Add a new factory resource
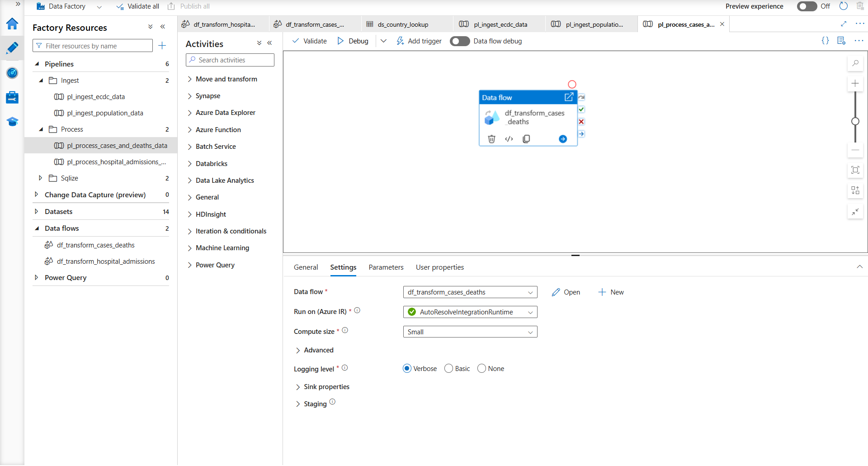Screen dimensions: 868x466 (162, 45)
